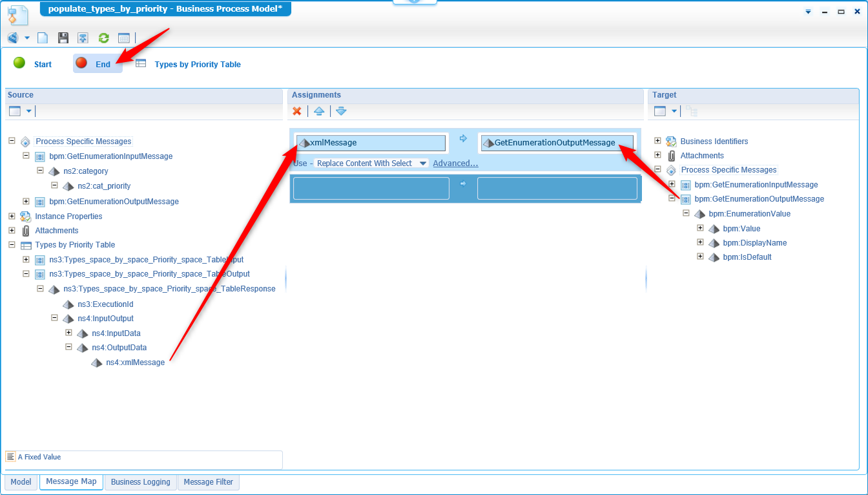Collapse the ns4:OutputData node in Source tree
868x495 pixels.
point(68,347)
